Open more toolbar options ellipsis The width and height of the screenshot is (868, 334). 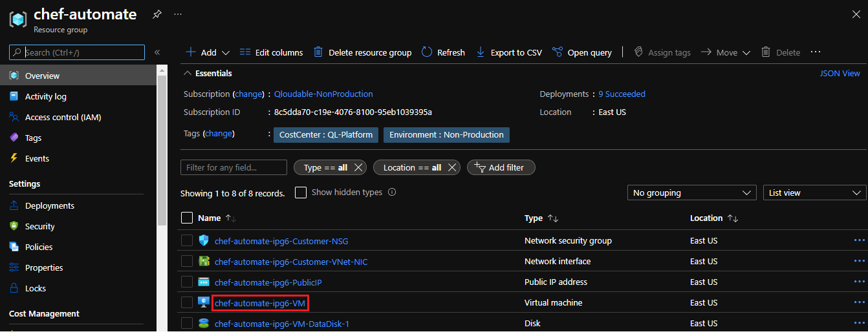click(815, 52)
